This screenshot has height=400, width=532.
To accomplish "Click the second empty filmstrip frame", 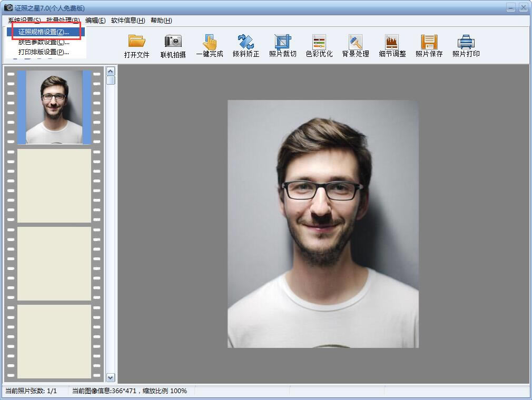I will point(54,263).
